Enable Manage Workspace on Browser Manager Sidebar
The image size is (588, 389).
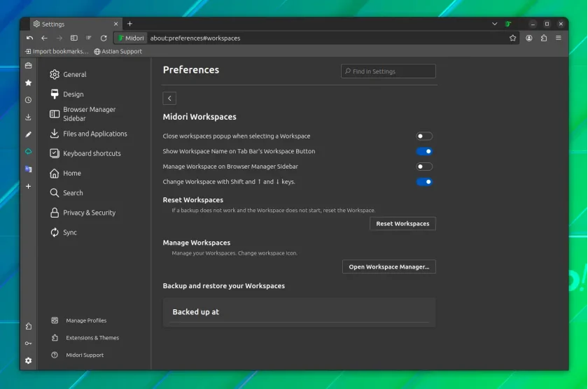424,167
